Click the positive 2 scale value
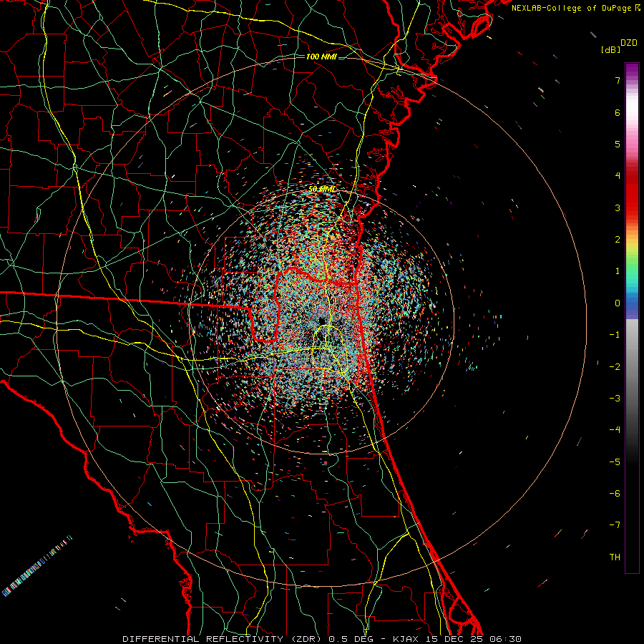The height and width of the screenshot is (644, 644). [618, 240]
